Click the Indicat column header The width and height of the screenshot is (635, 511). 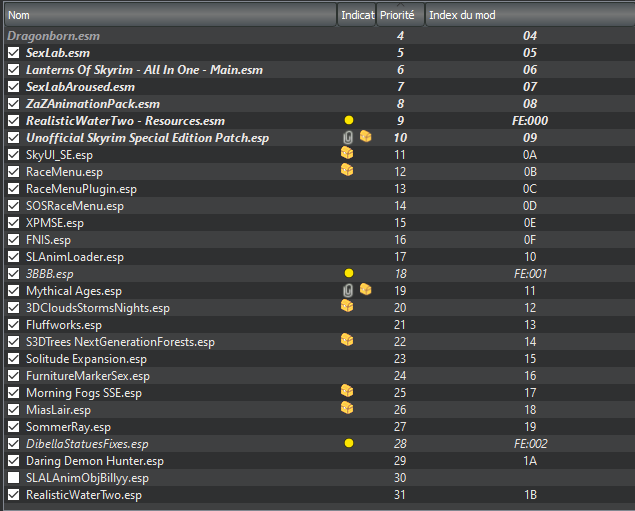tap(357, 15)
